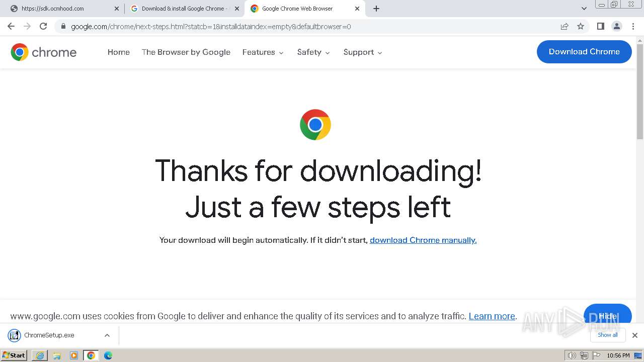Expand the Support menu
Image resolution: width=644 pixels, height=362 pixels.
point(363,52)
